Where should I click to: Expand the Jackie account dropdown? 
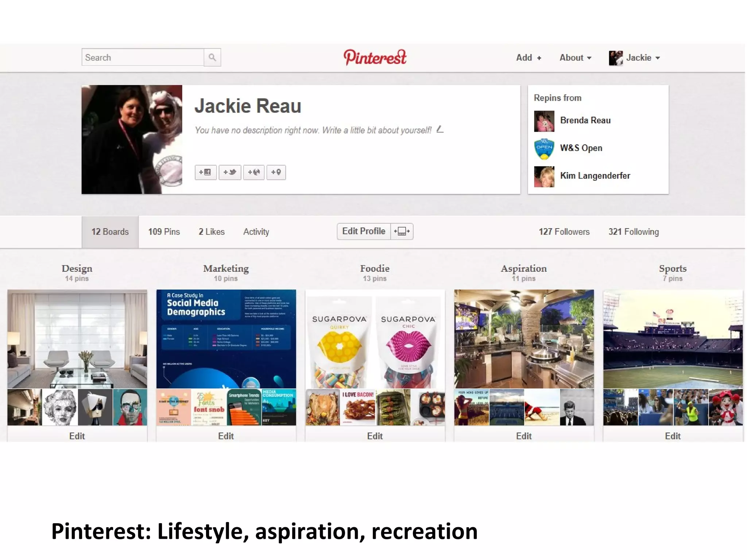tap(643, 58)
